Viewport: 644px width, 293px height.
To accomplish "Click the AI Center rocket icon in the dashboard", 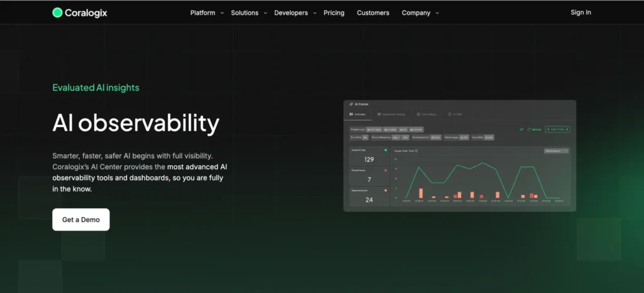I will coord(351,104).
